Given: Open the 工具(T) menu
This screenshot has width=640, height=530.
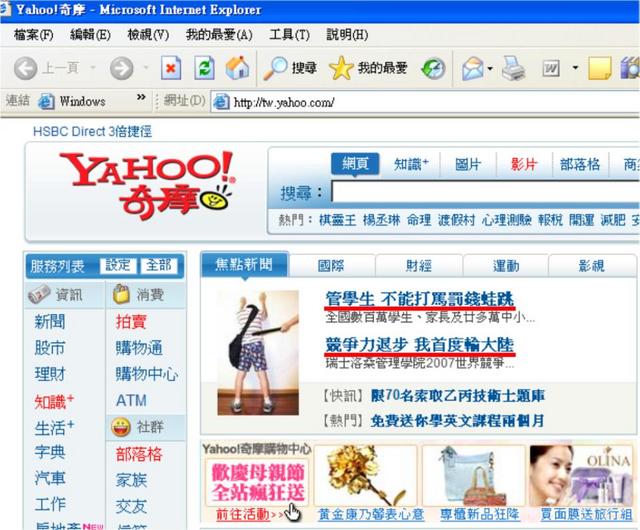Looking at the screenshot, I should [x=289, y=35].
